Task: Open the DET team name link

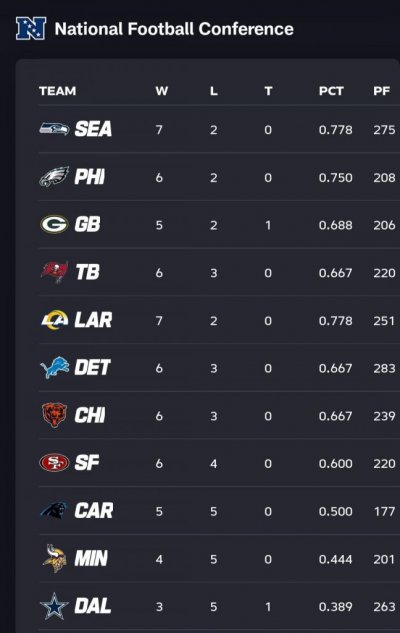Action: (x=92, y=367)
